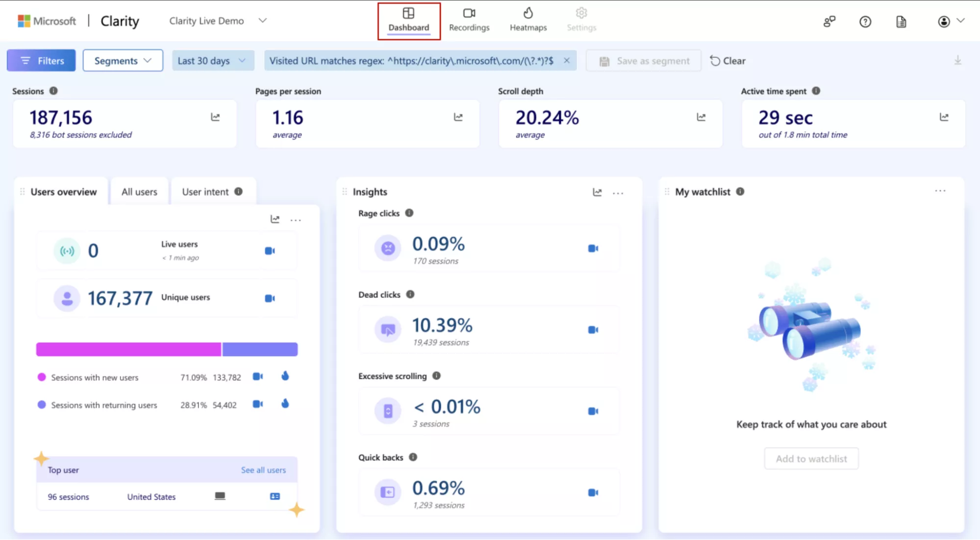Select the User intent tab
Viewport: 980px width, 540px height.
point(205,192)
